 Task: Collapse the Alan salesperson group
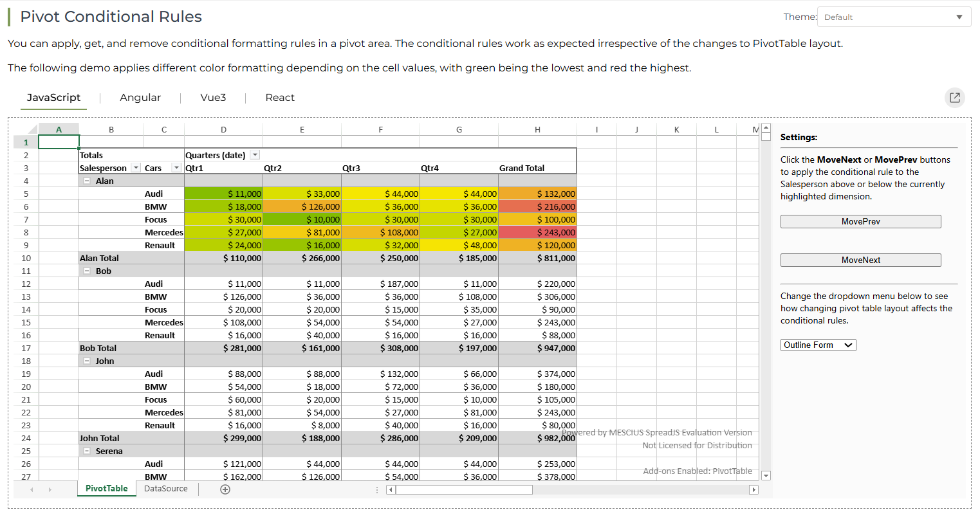point(87,181)
